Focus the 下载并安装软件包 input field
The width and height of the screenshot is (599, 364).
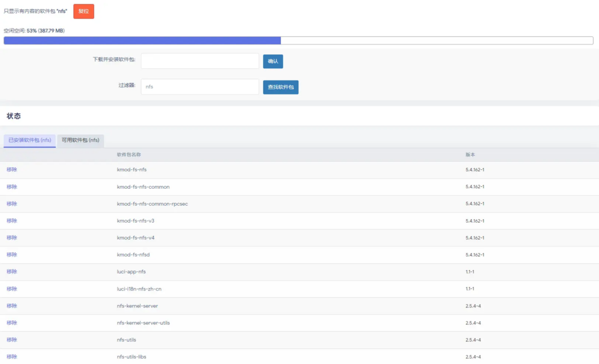pyautogui.click(x=199, y=61)
